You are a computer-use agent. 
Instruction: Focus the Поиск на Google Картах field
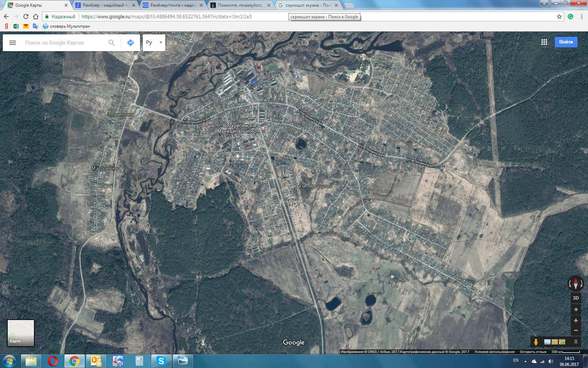coord(63,43)
